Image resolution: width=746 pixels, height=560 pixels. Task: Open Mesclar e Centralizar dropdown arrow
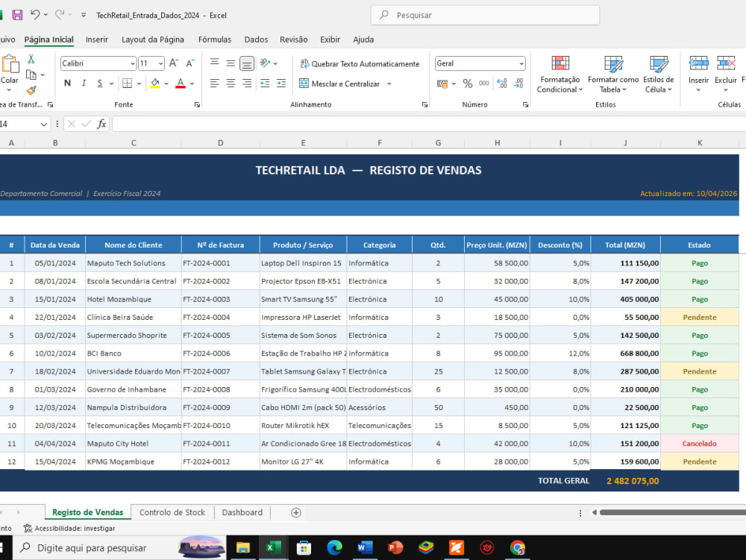point(389,84)
